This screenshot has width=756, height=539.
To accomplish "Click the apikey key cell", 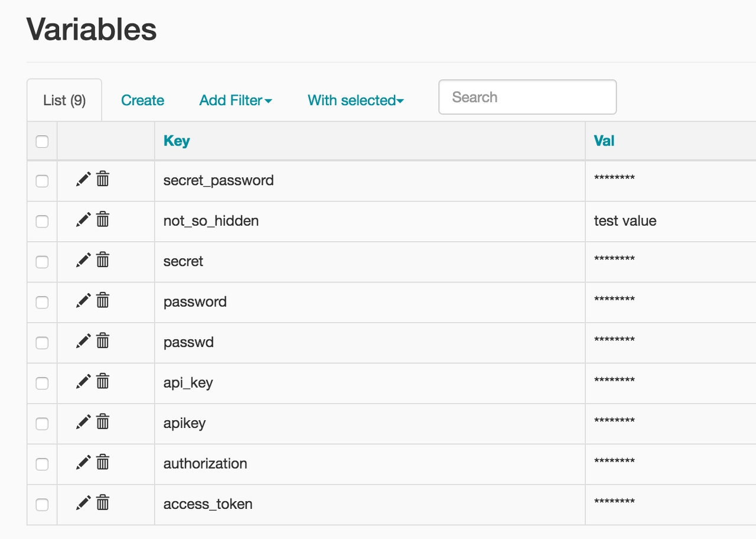I will [x=370, y=423].
